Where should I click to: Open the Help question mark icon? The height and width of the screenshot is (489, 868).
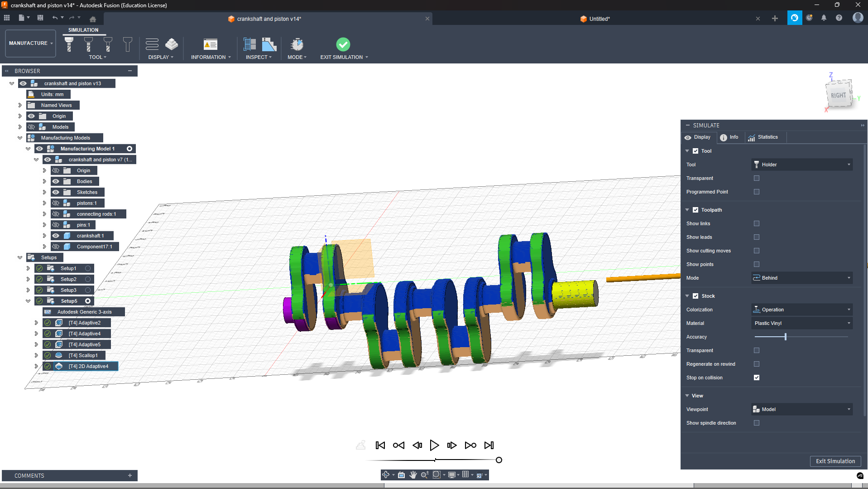839,18
